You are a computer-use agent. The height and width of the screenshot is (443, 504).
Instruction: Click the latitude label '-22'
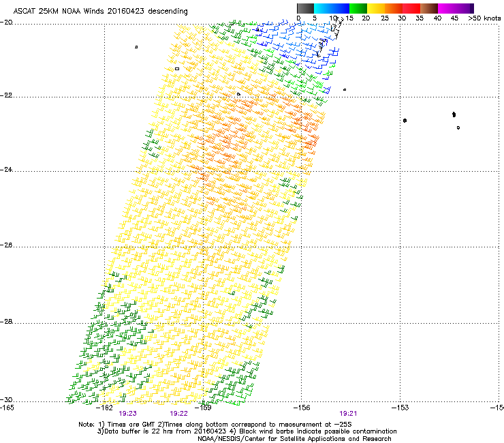pyautogui.click(x=6, y=95)
